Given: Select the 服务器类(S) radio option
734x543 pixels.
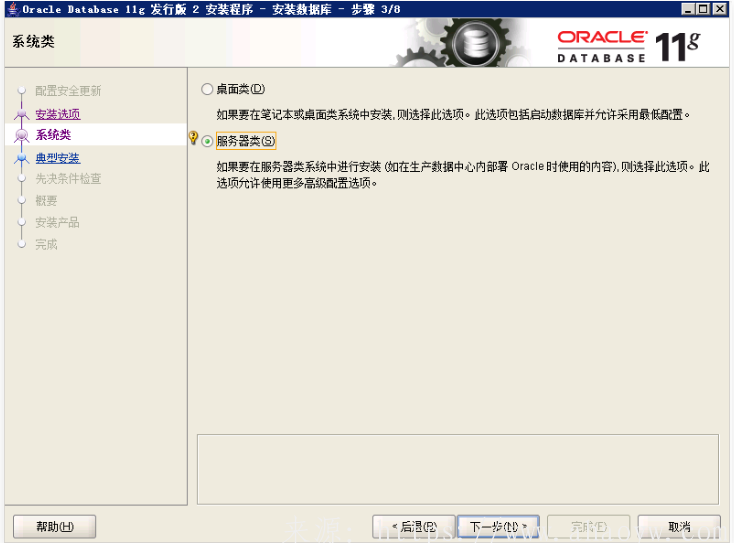Looking at the screenshot, I should (x=207, y=141).
